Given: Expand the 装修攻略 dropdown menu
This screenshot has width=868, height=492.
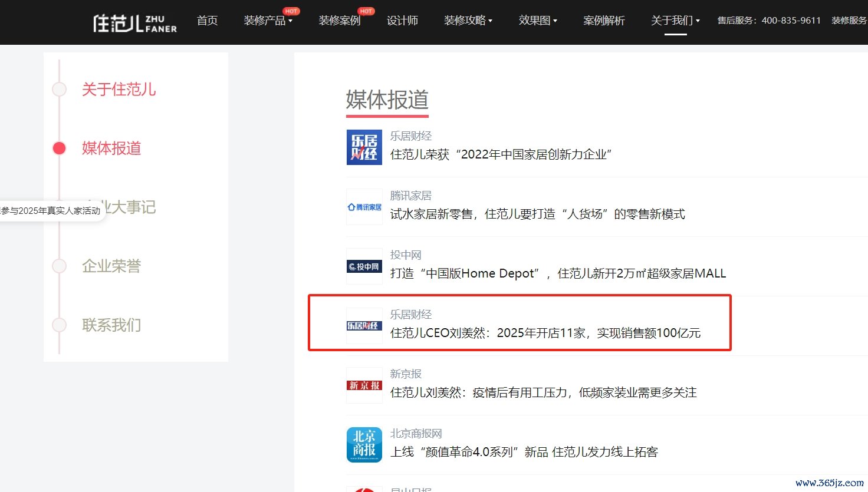Looking at the screenshot, I should (468, 21).
